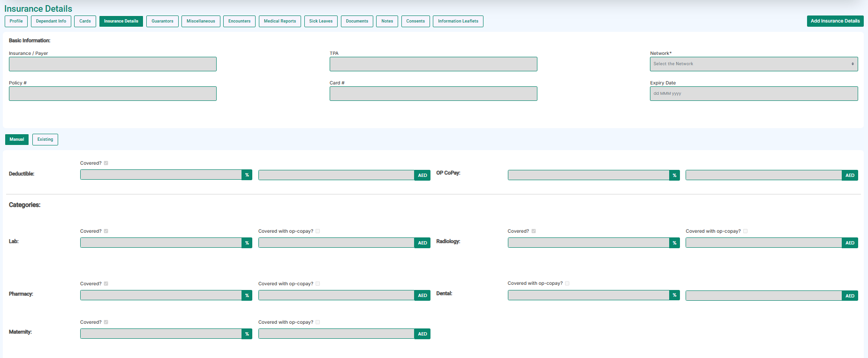Open the Network dropdown
Image resolution: width=868 pixels, height=358 pixels.
coord(754,64)
